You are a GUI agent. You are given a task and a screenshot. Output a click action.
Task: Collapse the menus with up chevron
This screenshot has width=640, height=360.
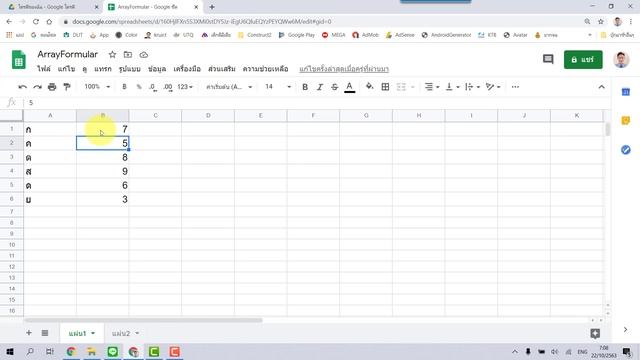click(x=601, y=87)
